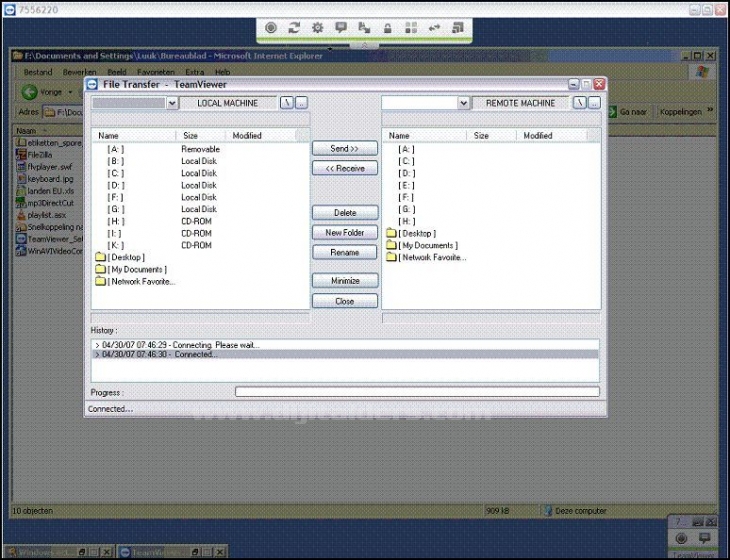Open remote Network Favorites folder
The height and width of the screenshot is (560, 730).
point(426,257)
